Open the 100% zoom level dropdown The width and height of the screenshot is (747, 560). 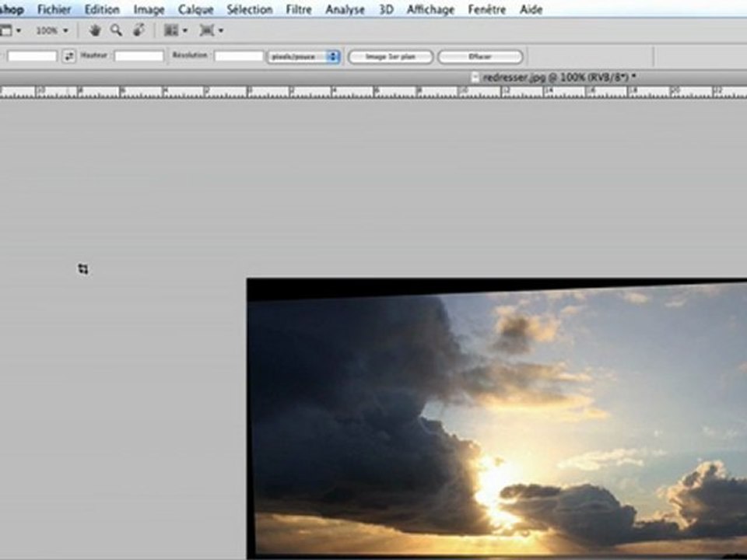(52, 31)
